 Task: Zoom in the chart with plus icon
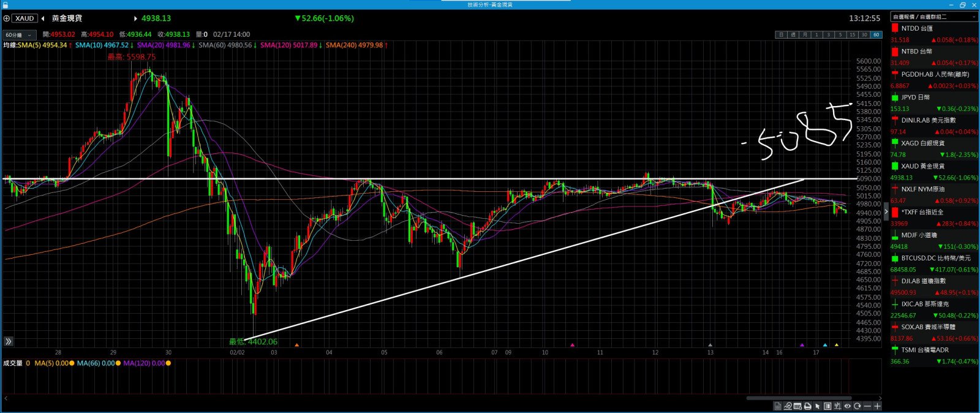click(877, 406)
